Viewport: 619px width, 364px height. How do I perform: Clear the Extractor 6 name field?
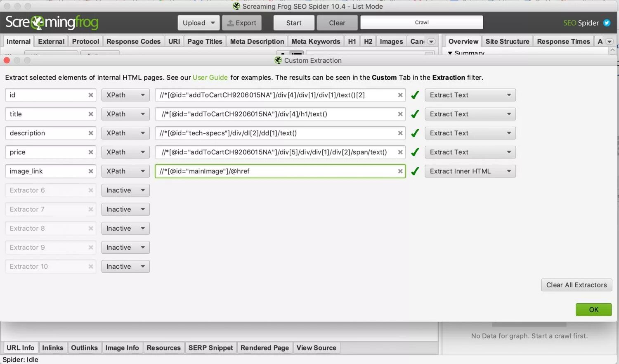91,190
